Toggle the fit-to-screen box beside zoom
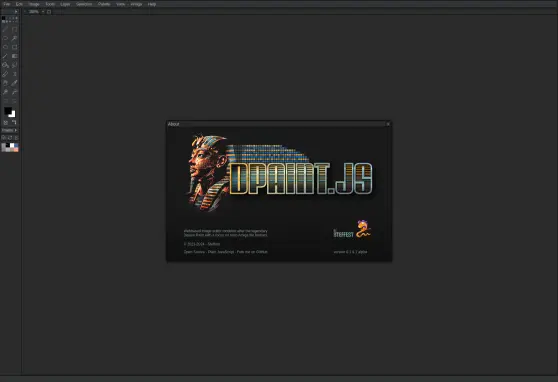This screenshot has width=558, height=382. coord(49,12)
